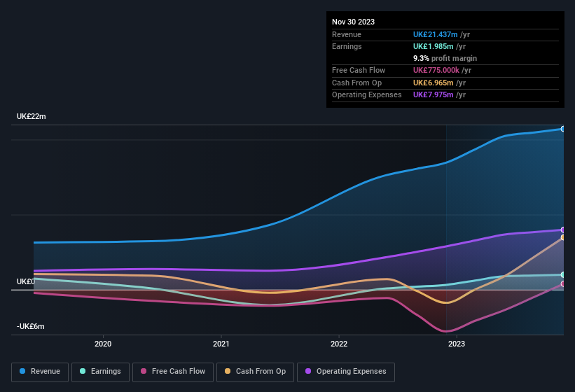
Task: Toggle the Free Cash Flow legend button
Action: (173, 372)
